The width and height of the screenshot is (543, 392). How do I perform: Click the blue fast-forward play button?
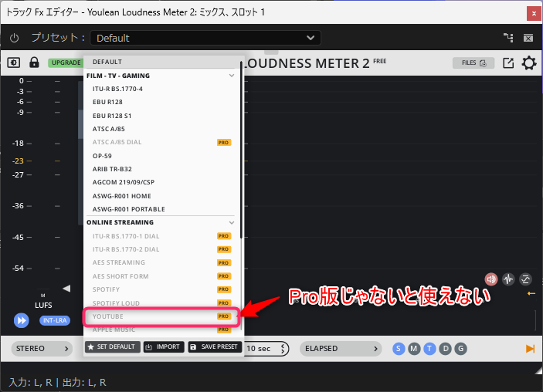[x=21, y=320]
